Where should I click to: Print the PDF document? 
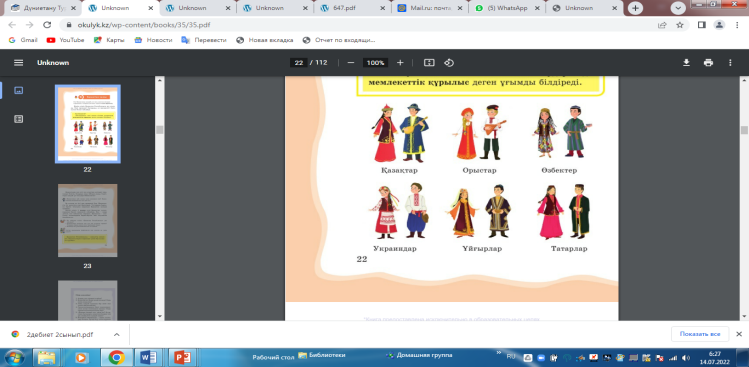pos(708,63)
